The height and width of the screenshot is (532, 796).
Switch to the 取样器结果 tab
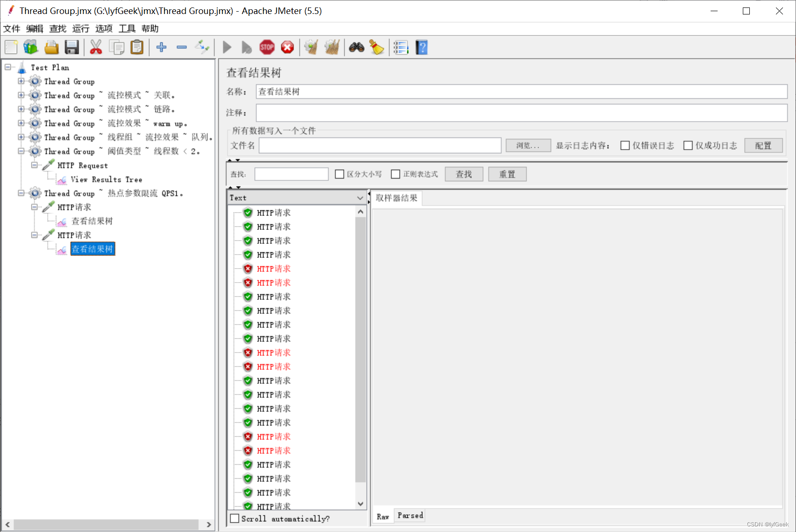pos(397,198)
